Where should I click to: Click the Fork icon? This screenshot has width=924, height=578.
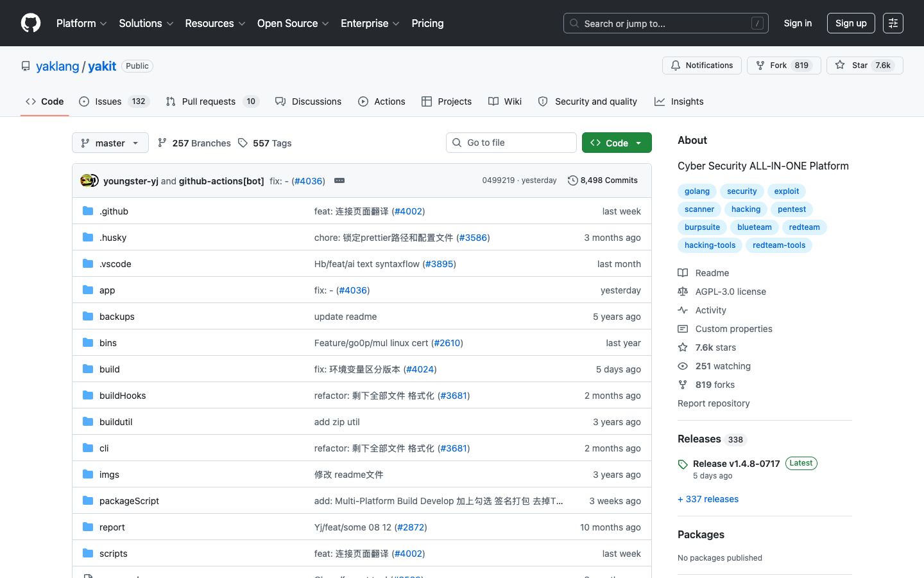click(x=760, y=66)
